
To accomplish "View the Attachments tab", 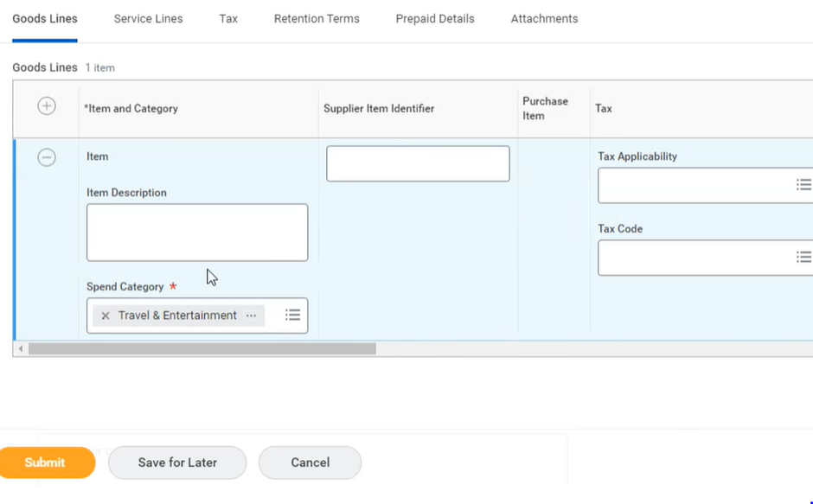I will pos(544,19).
